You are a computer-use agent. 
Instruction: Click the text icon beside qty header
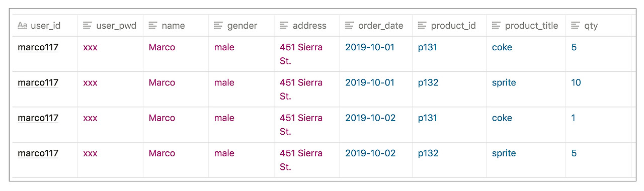pyautogui.click(x=576, y=26)
